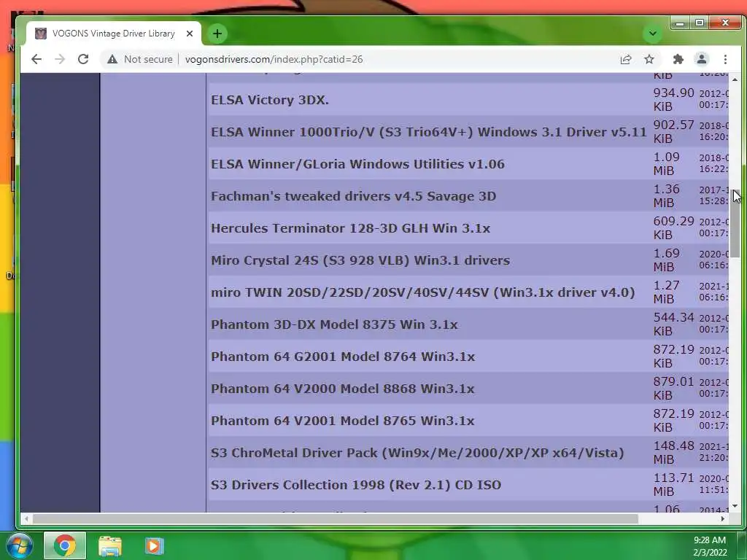Viewport: 747px width, 560px height.
Task: Open the Chrome extensions puzzle icon
Action: (x=678, y=59)
